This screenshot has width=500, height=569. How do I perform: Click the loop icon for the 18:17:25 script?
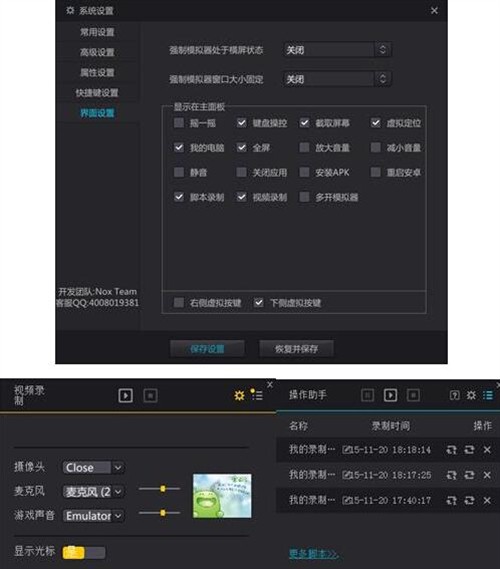point(469,475)
